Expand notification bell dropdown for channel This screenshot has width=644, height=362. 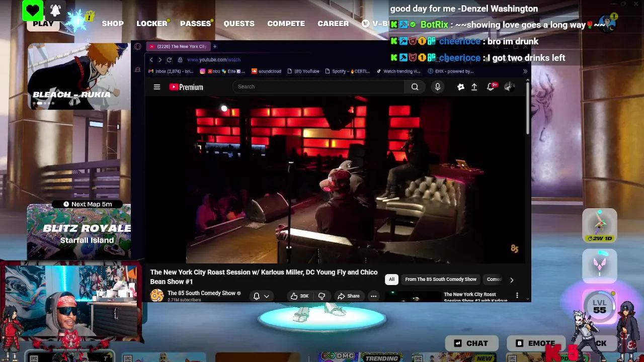point(261,296)
